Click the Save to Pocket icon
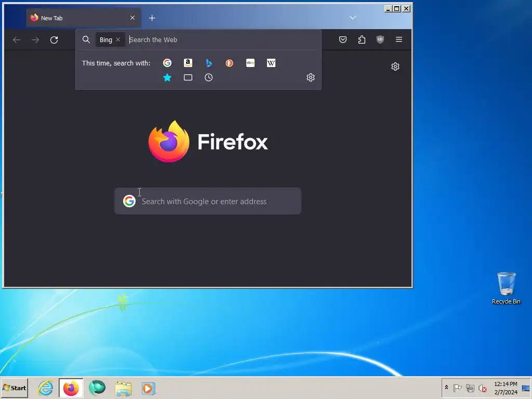532x399 pixels. click(x=343, y=39)
